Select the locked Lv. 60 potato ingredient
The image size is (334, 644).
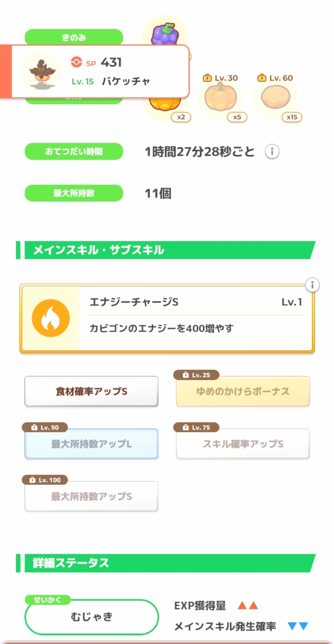tap(276, 98)
